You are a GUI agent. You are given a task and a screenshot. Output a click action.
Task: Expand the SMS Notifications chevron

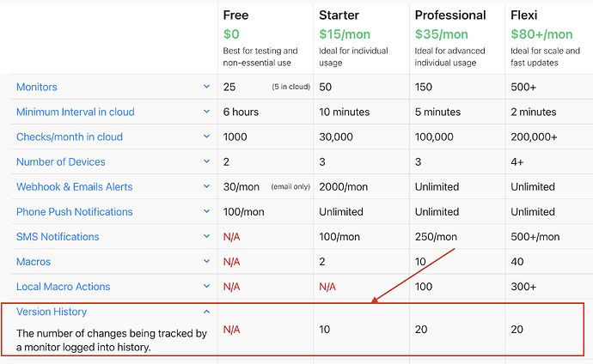click(x=206, y=237)
